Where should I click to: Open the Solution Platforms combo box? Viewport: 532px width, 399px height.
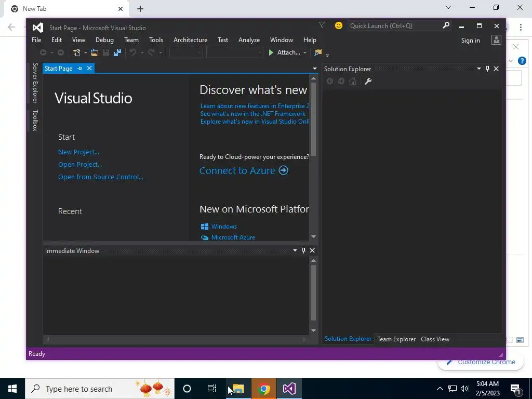click(234, 52)
